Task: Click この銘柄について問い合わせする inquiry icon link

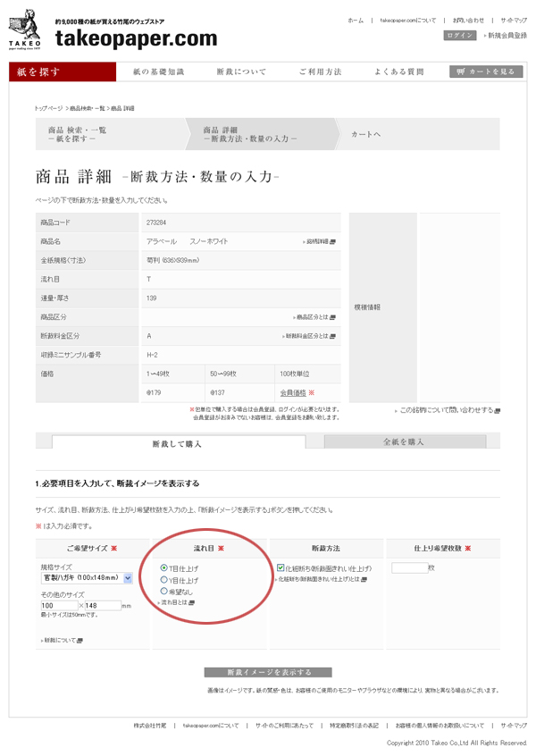Action: coord(498,410)
